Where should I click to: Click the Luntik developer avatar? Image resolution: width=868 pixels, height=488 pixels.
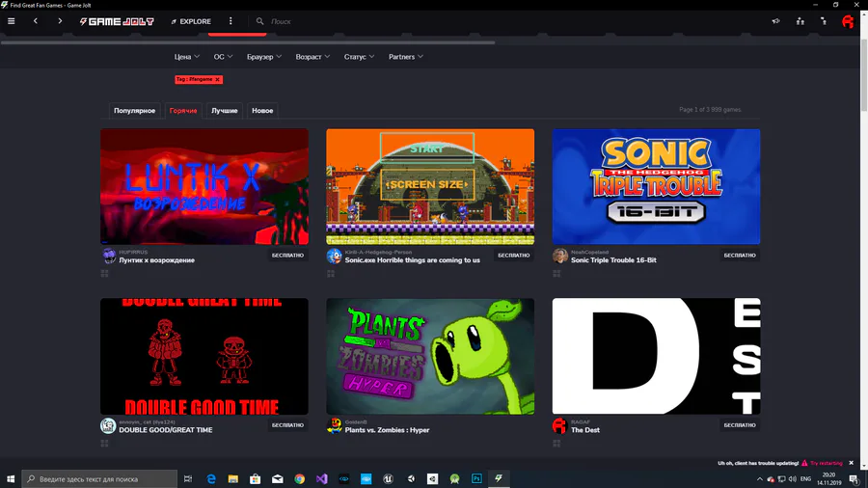tap(109, 257)
